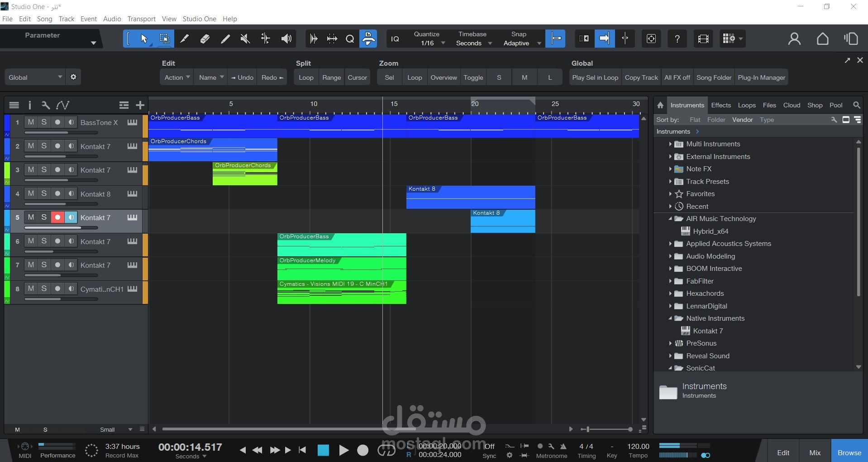Click the Record transport button
Screen dimensions: 868x462
coord(363,450)
